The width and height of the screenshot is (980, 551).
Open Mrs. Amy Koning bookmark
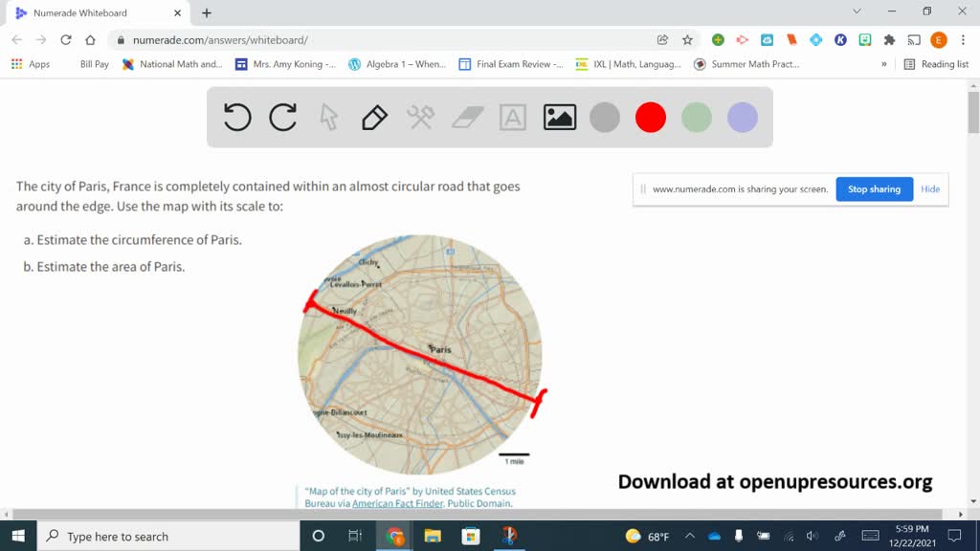click(285, 64)
